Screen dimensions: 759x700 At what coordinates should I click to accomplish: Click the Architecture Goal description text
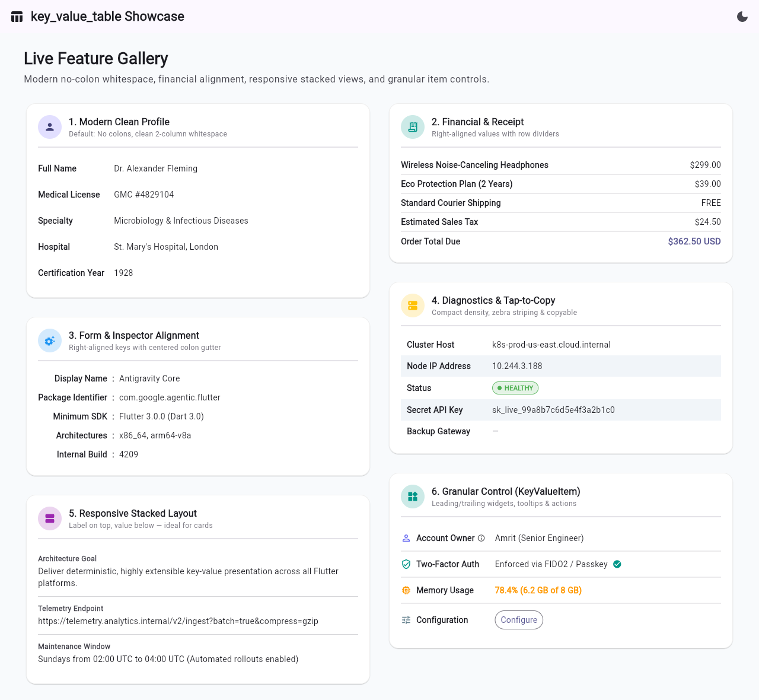188,577
